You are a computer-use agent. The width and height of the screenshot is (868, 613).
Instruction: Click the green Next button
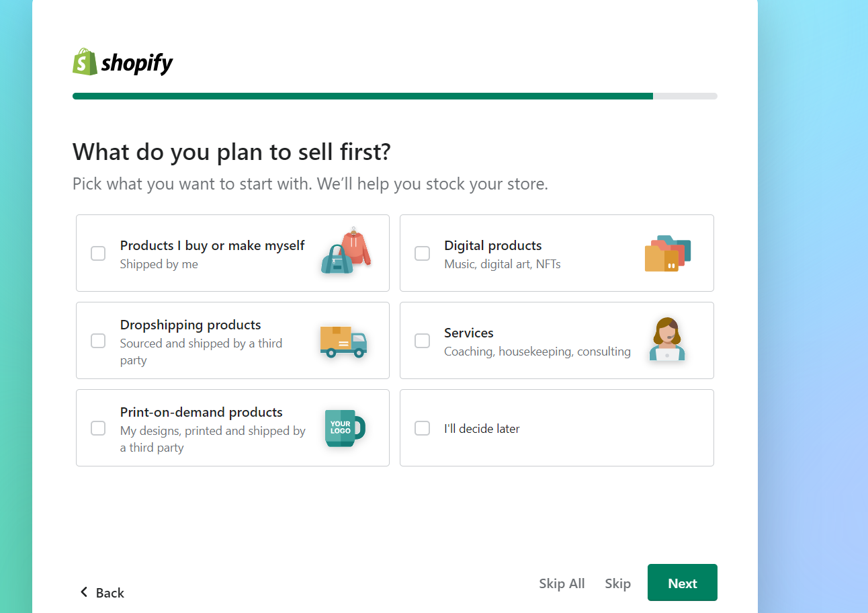[683, 583]
